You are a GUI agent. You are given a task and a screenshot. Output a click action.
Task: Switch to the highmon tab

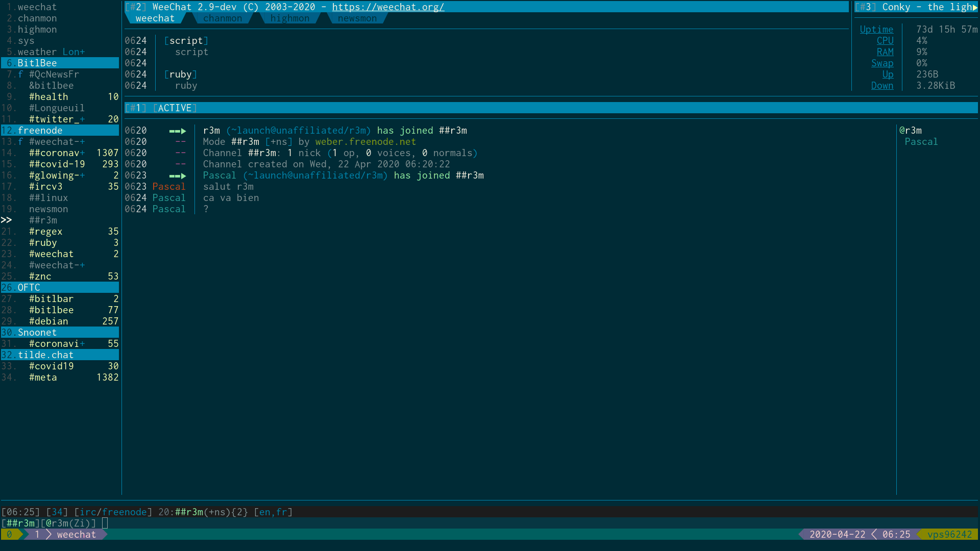289,18
